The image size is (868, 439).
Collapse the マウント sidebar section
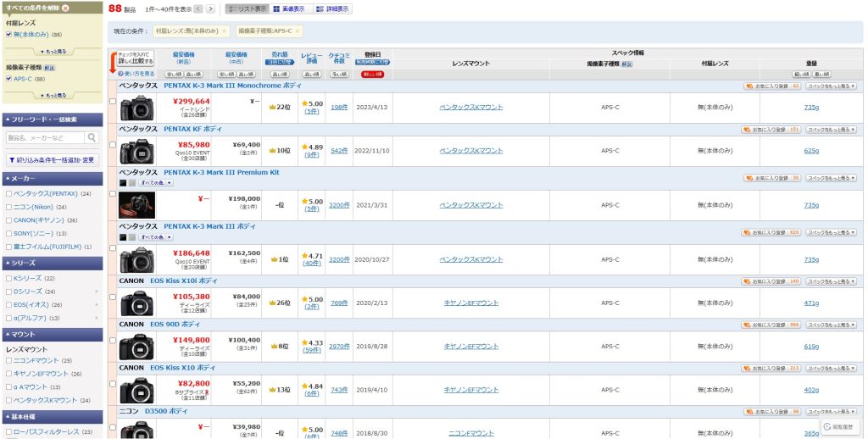coord(53,335)
